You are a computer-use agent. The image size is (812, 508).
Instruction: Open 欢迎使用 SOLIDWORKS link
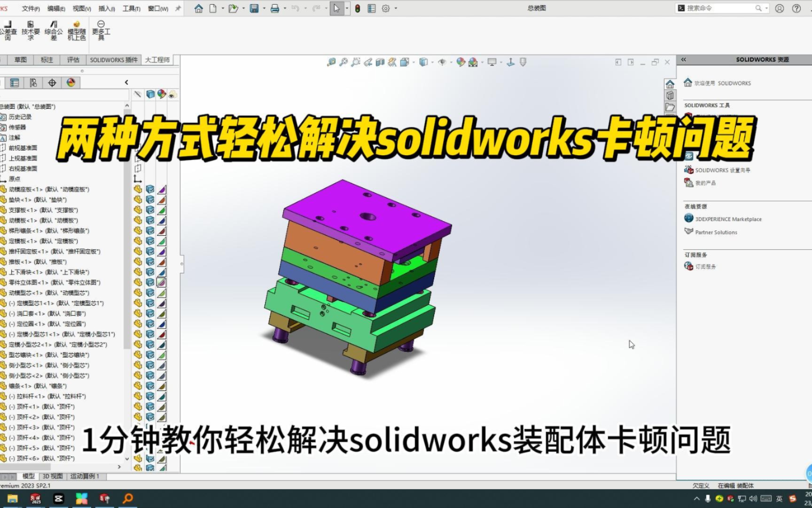(x=723, y=83)
